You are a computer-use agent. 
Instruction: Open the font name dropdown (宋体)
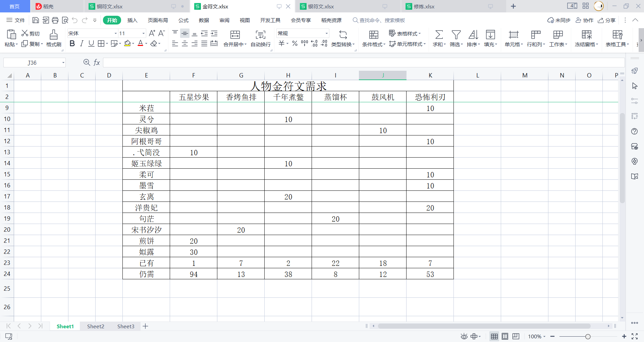116,33
